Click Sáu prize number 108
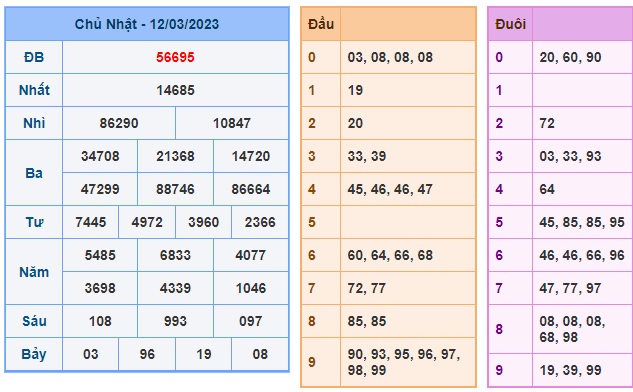 (x=100, y=321)
